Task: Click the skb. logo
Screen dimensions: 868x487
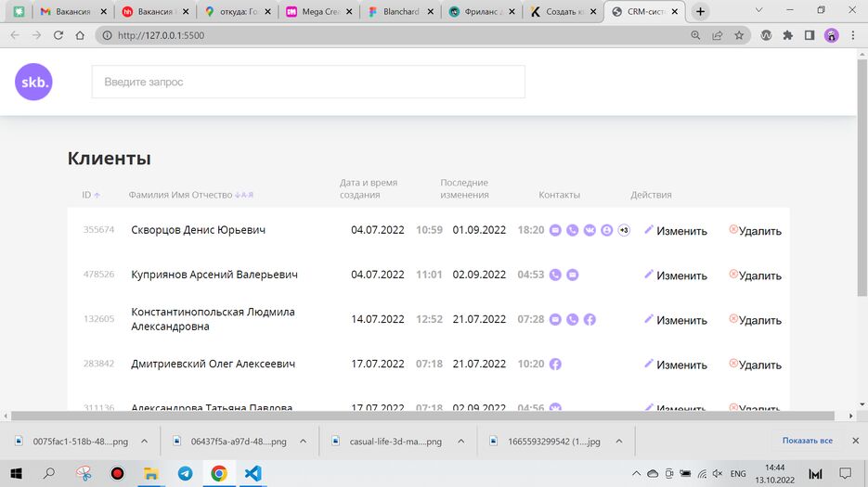Action: pos(33,82)
